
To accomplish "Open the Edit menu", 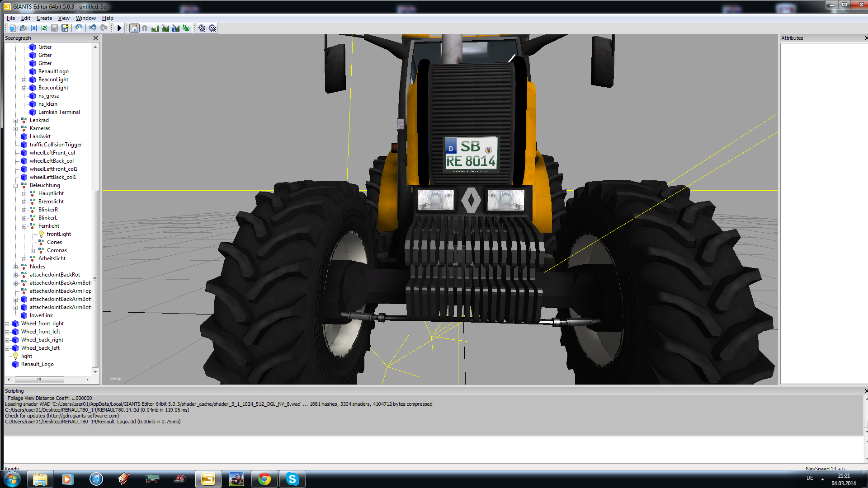I will (x=26, y=18).
